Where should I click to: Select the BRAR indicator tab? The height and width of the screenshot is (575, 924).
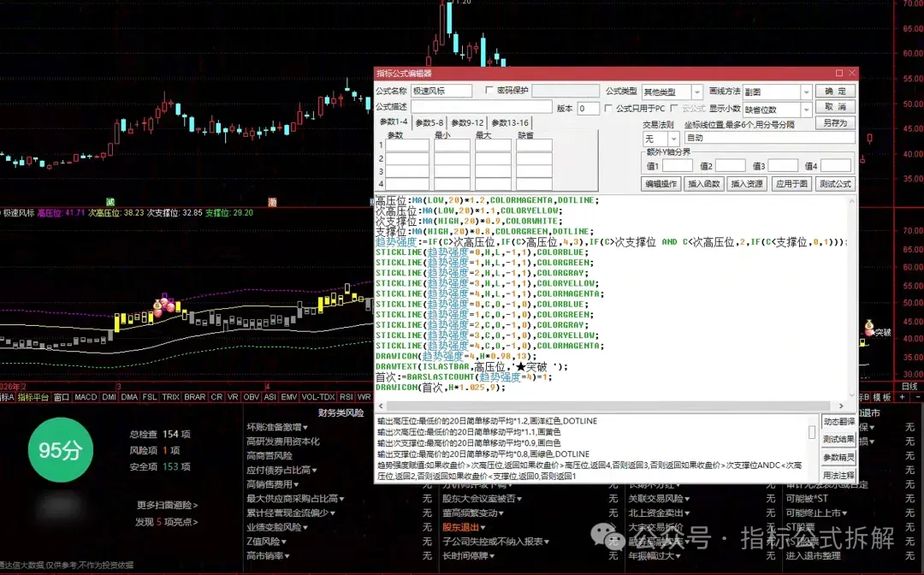point(194,397)
